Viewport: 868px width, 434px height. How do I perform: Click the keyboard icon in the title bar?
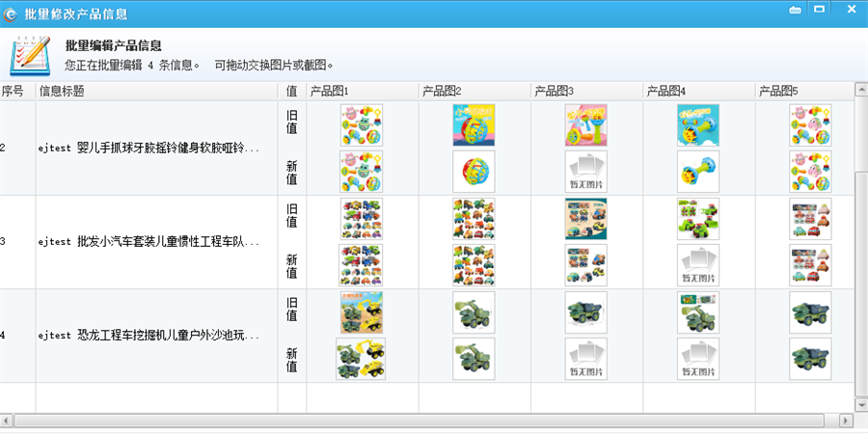click(794, 10)
